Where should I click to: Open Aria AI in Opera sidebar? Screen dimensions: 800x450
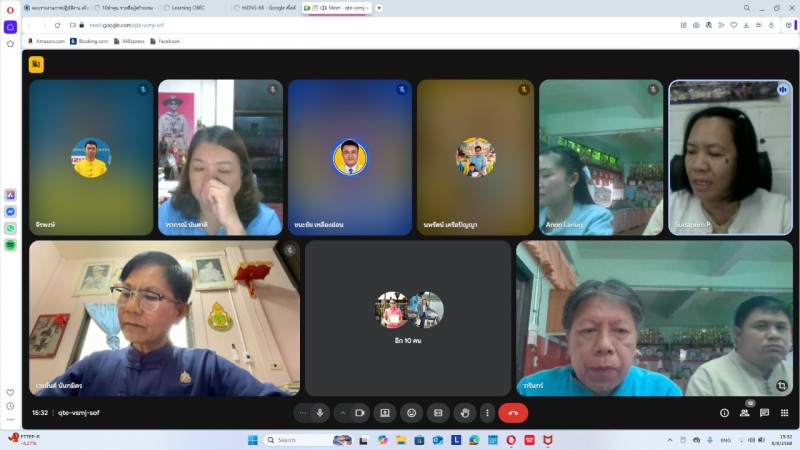pyautogui.click(x=10, y=195)
